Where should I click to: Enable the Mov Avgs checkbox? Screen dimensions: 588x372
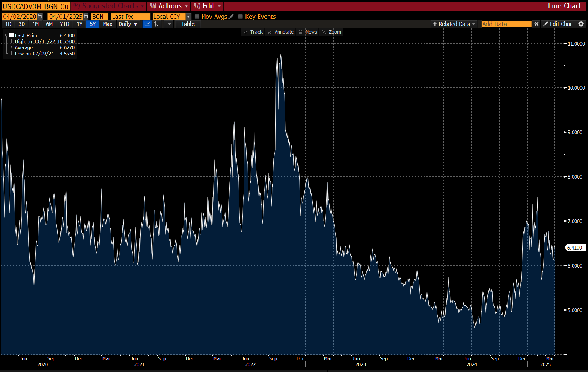tap(197, 17)
